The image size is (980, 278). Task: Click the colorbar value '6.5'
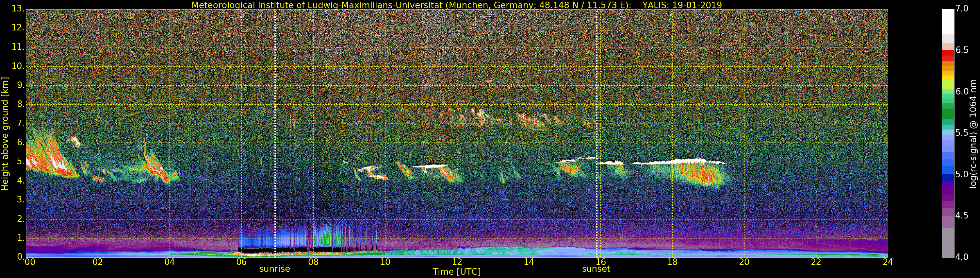tap(962, 50)
